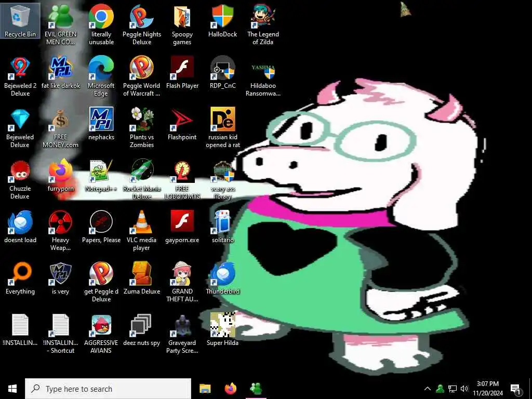Click the Type here to search box

[108, 389]
